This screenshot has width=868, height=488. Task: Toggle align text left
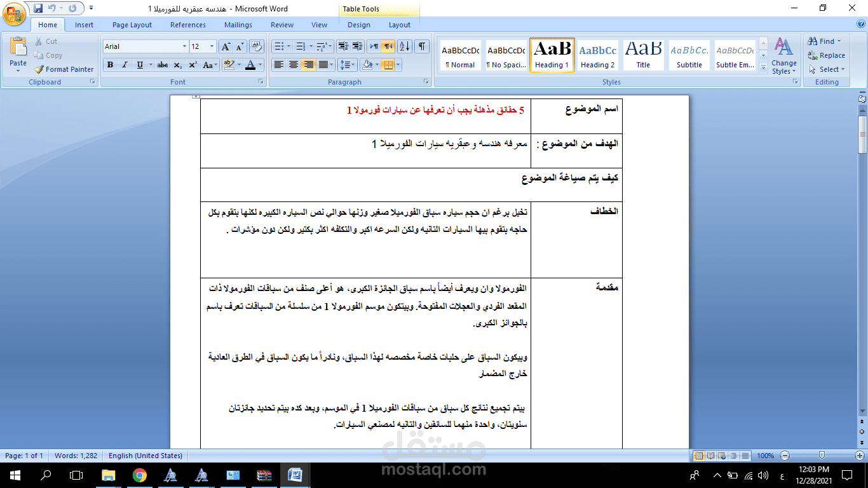click(x=278, y=65)
